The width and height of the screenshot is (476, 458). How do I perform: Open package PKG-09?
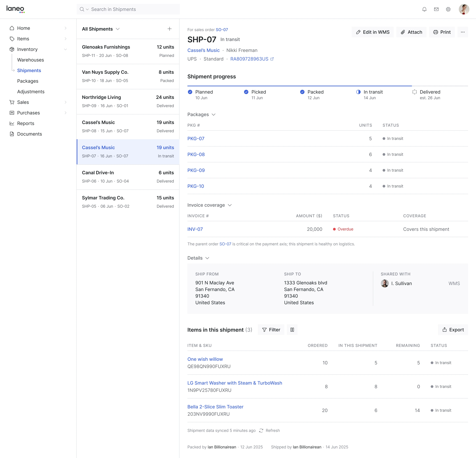196,170
